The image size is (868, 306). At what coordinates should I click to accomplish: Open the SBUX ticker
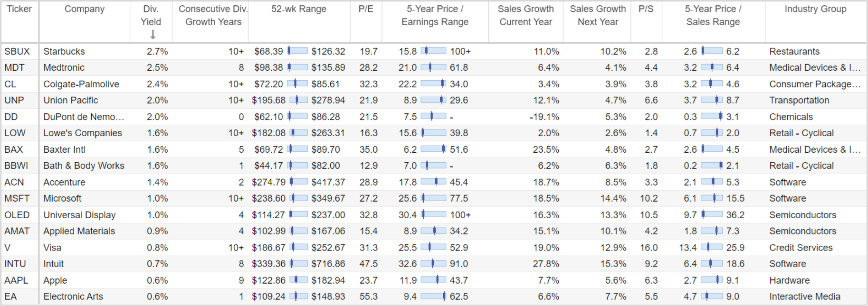click(17, 51)
